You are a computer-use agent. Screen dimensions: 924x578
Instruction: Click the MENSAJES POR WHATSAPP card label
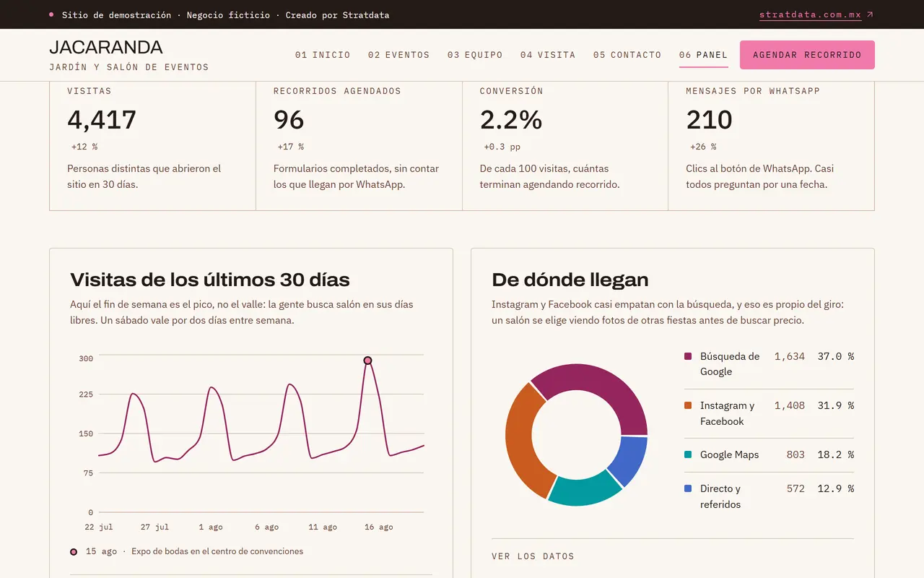click(x=753, y=91)
